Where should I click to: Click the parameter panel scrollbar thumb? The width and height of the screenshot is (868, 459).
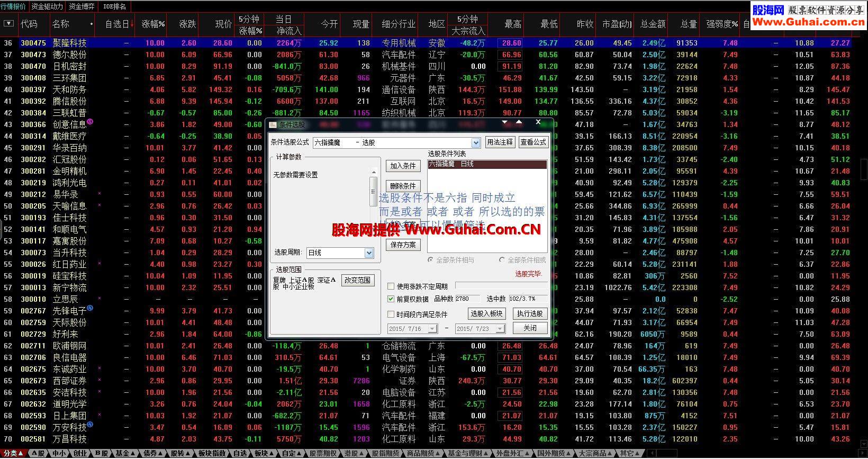click(373, 191)
